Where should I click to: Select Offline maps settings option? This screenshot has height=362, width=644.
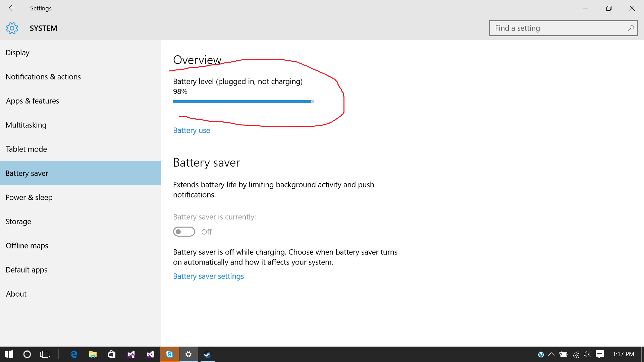pos(27,245)
